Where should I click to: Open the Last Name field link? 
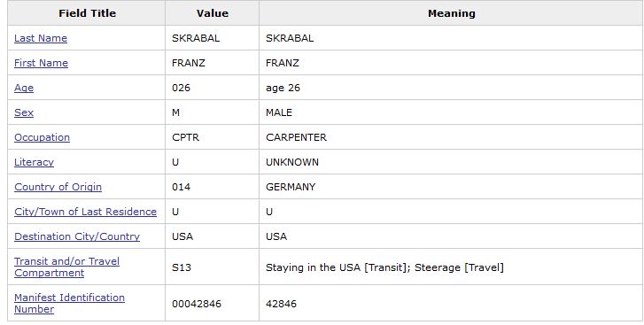41,38
